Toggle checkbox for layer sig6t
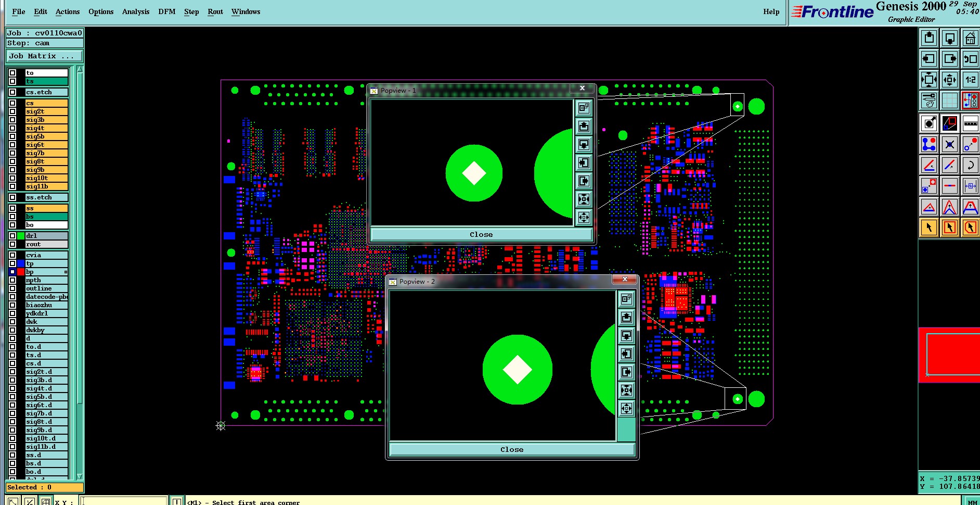This screenshot has height=505, width=980. (12, 145)
